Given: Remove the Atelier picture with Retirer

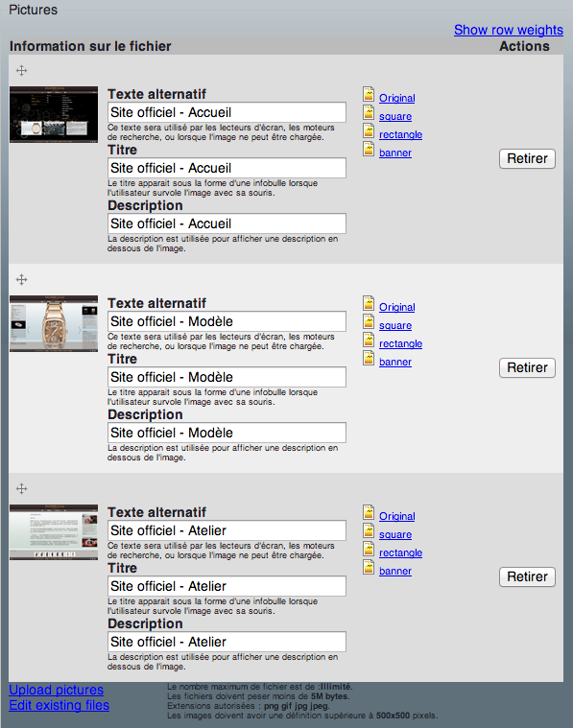Looking at the screenshot, I should click(x=527, y=576).
